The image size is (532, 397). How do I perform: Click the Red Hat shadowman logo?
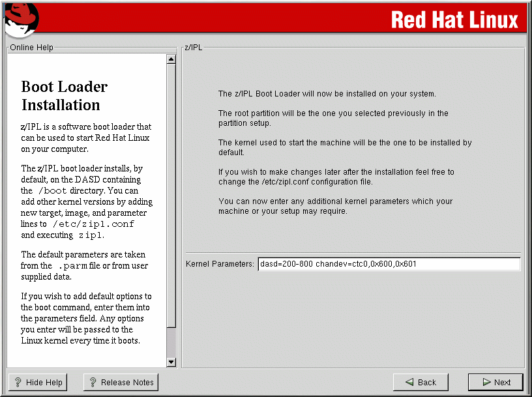pyautogui.click(x=21, y=20)
